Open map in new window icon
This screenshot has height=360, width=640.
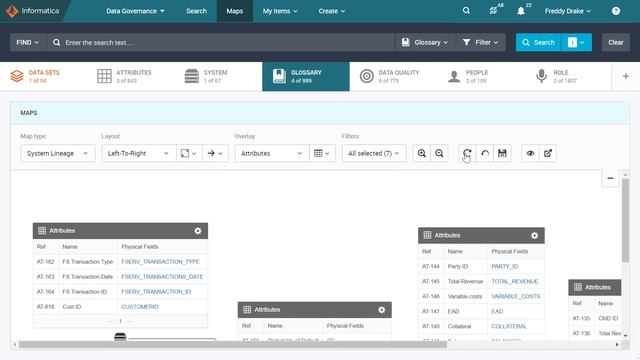coord(548,153)
